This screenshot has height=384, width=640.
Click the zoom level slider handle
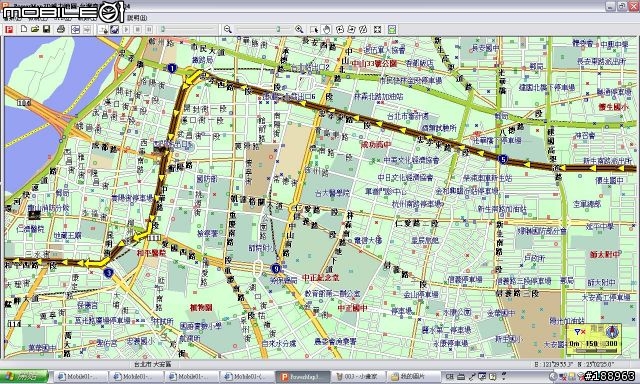pyautogui.click(x=278, y=29)
